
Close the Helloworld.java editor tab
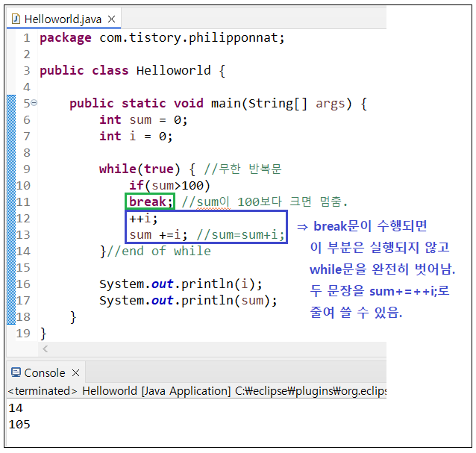point(112,19)
